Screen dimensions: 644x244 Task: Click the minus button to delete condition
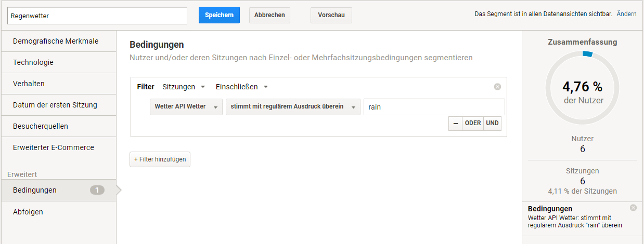tap(455, 123)
